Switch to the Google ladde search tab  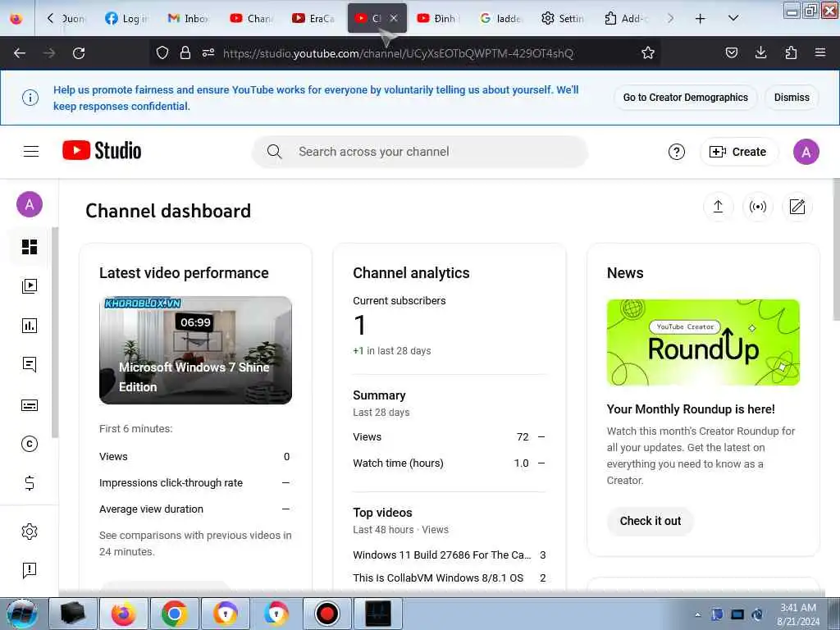501,18
